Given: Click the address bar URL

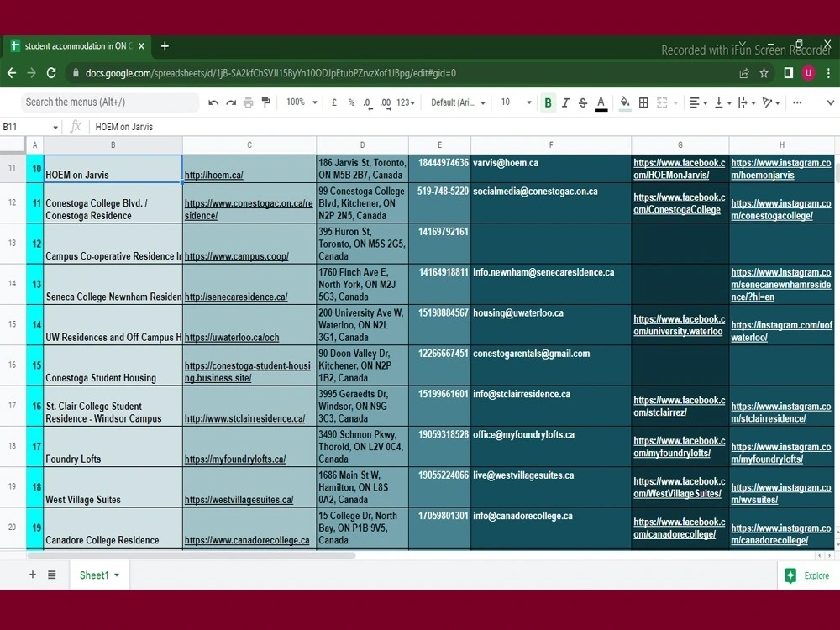Looking at the screenshot, I should (270, 73).
